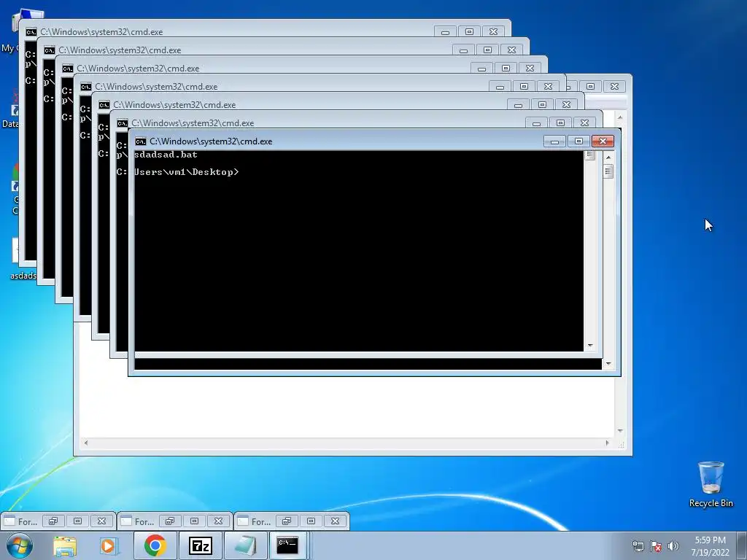Minimize the rearmost cmd.exe window
The image size is (747, 560).
pyautogui.click(x=446, y=31)
